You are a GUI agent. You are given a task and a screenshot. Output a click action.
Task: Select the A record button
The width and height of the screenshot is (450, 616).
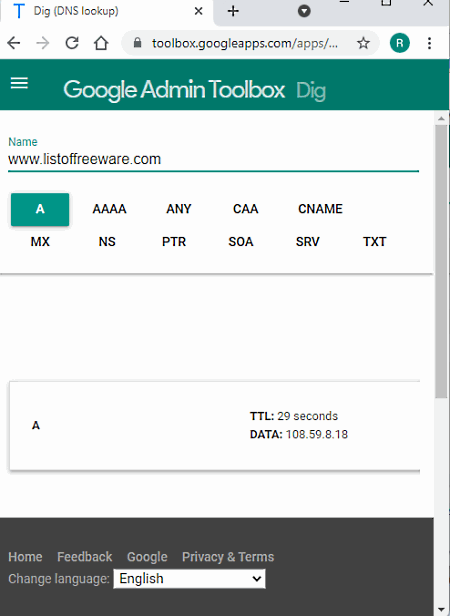pos(40,209)
